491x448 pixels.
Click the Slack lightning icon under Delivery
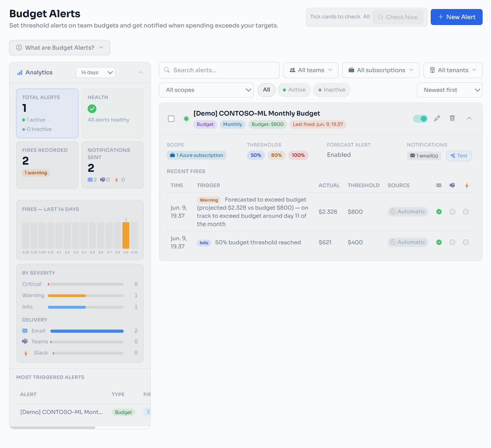point(26,353)
